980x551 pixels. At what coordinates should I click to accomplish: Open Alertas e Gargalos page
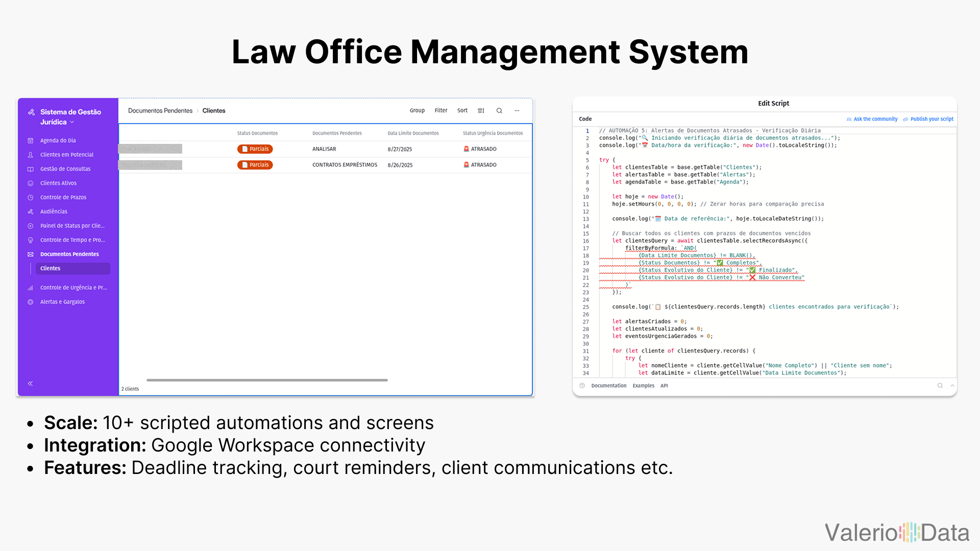[62, 302]
